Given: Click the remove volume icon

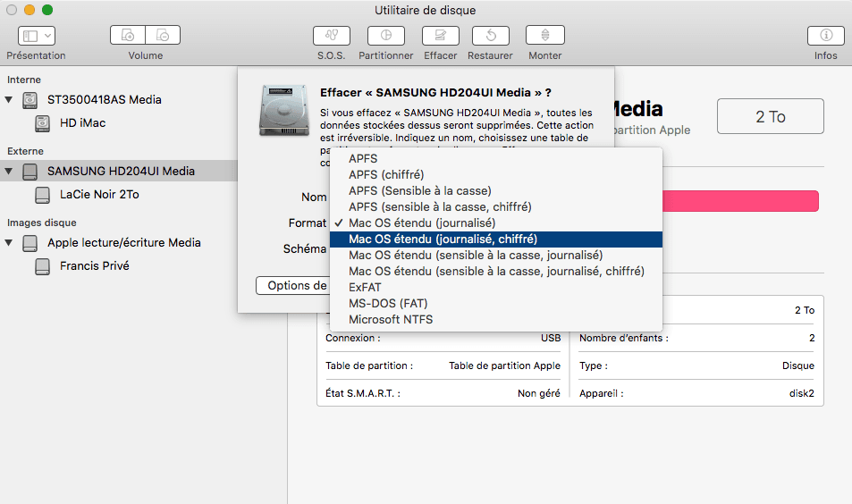Looking at the screenshot, I should 163,36.
